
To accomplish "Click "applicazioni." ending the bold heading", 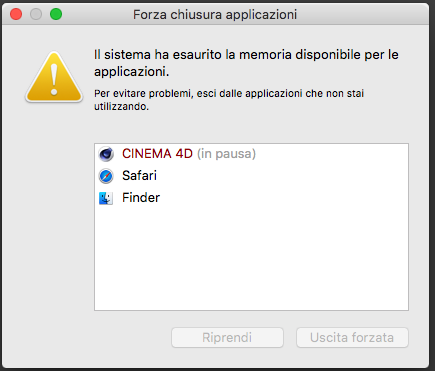I will pos(132,72).
